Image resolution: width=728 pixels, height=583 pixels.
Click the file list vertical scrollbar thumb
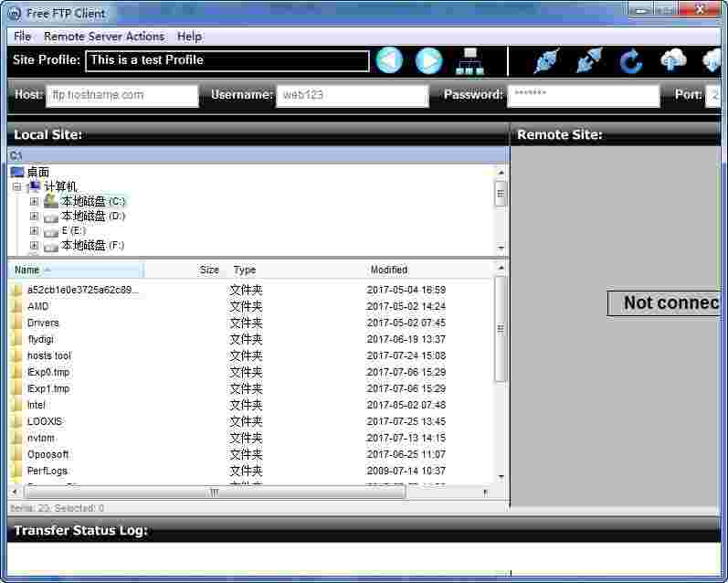[500, 329]
